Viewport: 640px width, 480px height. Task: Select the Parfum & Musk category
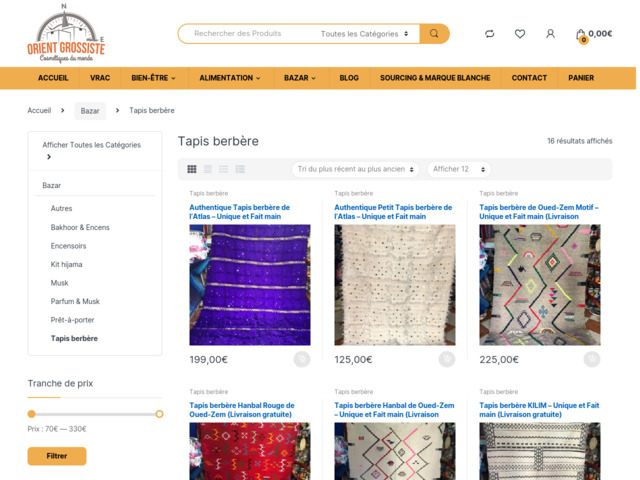tap(75, 301)
